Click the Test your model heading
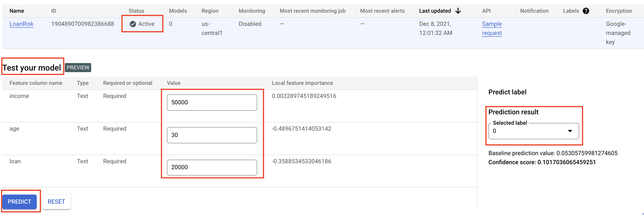 [x=32, y=68]
